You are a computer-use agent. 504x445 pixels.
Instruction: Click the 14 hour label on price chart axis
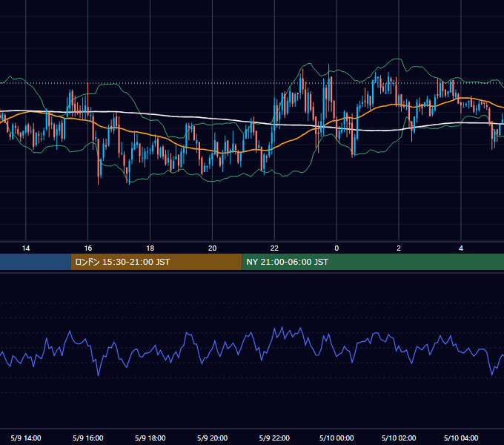tap(26, 248)
